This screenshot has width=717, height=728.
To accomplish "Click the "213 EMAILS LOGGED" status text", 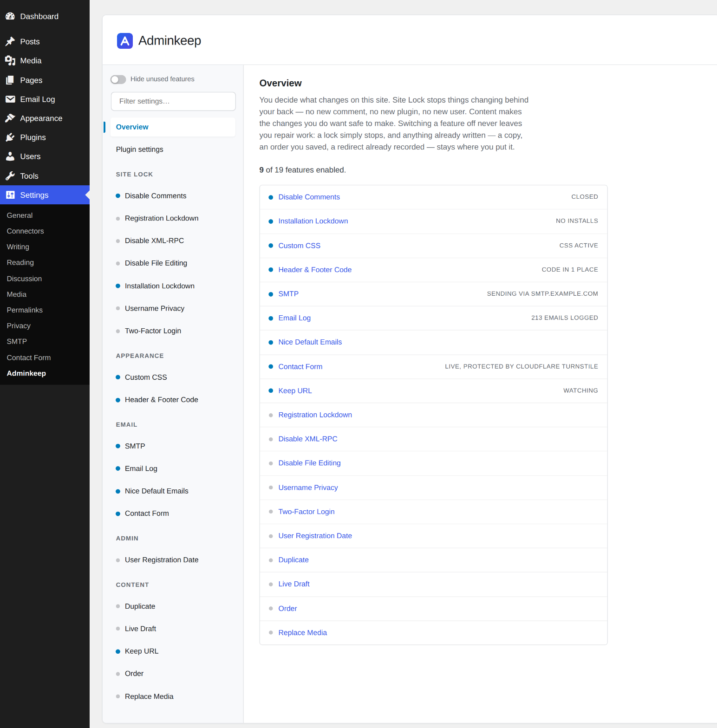I will [564, 318].
